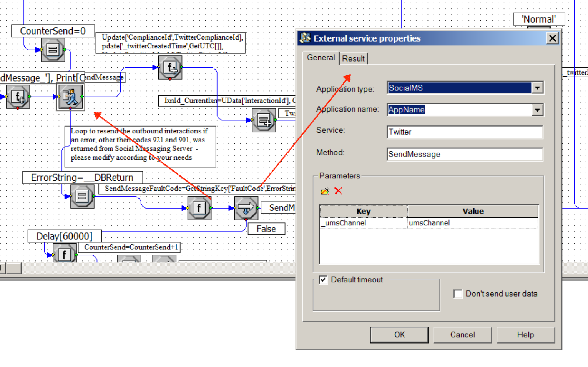588x367 pixels.
Task: Open the Application name dropdown list
Action: click(x=537, y=110)
